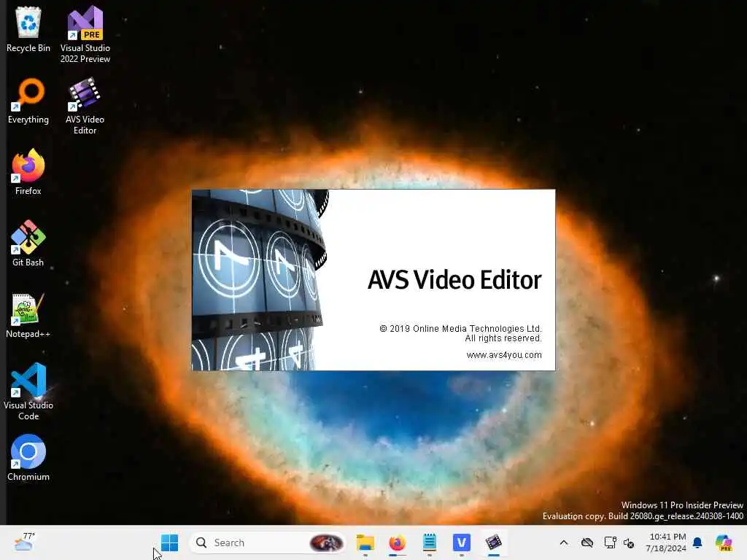Click the www.avs4you.com text on splash
This screenshot has height=560, width=747.
click(x=504, y=355)
